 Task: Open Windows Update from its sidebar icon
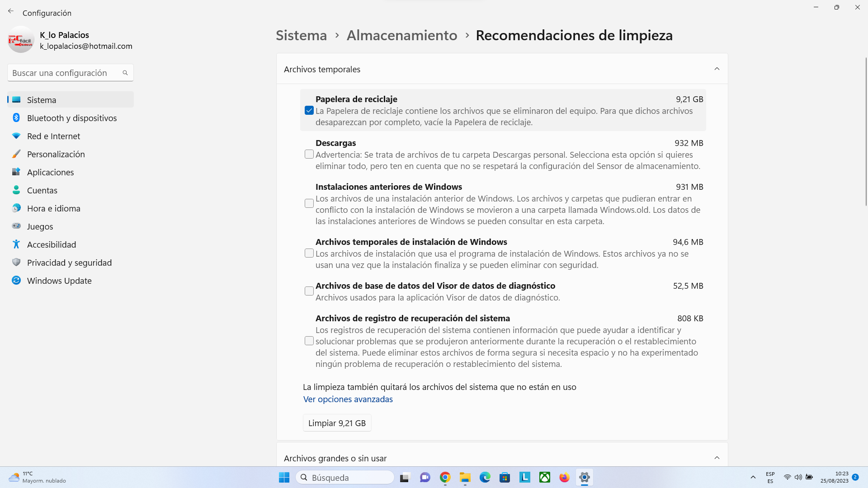pyautogui.click(x=16, y=281)
